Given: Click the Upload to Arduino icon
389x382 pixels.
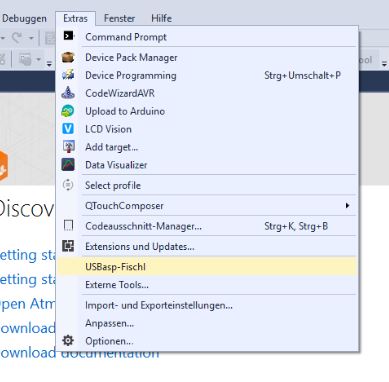Looking at the screenshot, I should pyautogui.click(x=68, y=111).
